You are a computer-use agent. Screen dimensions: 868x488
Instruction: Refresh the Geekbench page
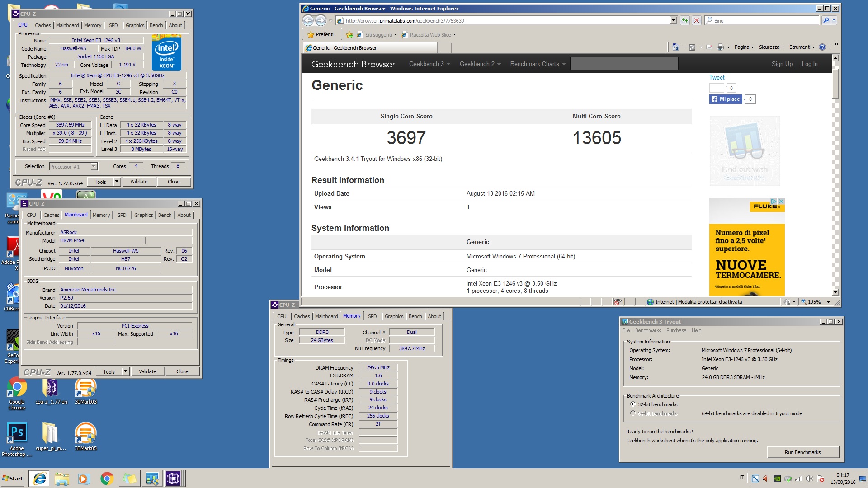[685, 20]
